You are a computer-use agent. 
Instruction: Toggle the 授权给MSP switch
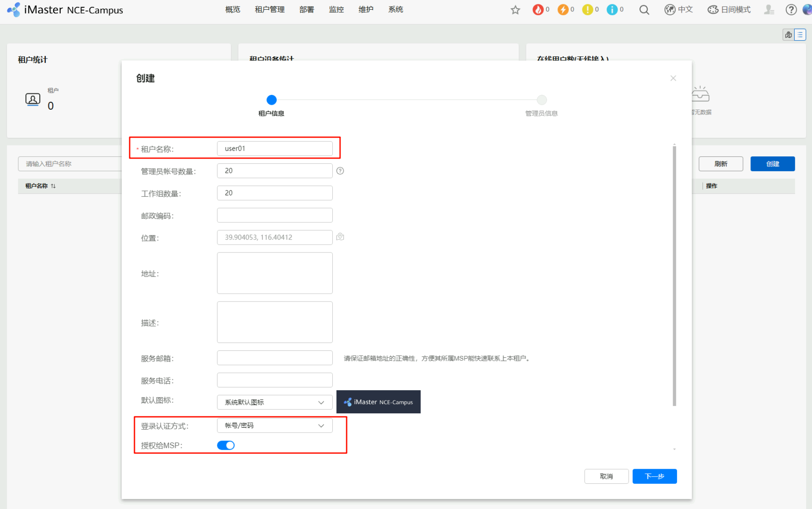pos(226,445)
